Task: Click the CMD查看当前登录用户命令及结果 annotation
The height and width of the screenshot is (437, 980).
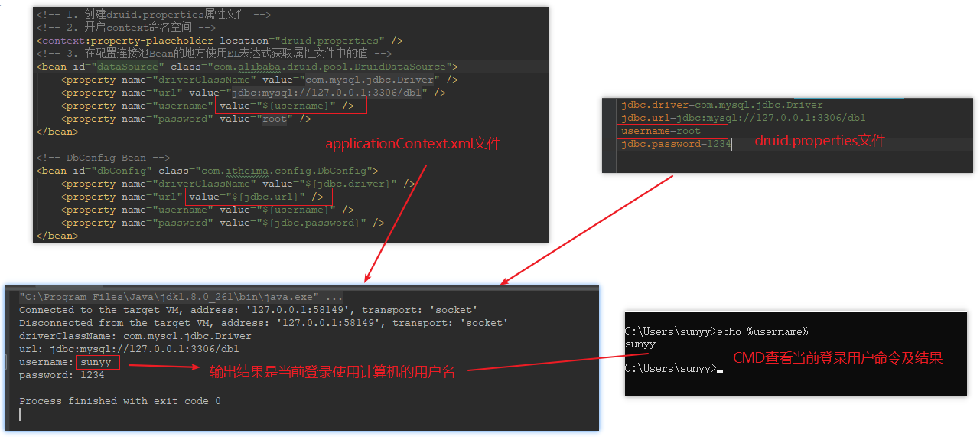Action: pyautogui.click(x=838, y=357)
